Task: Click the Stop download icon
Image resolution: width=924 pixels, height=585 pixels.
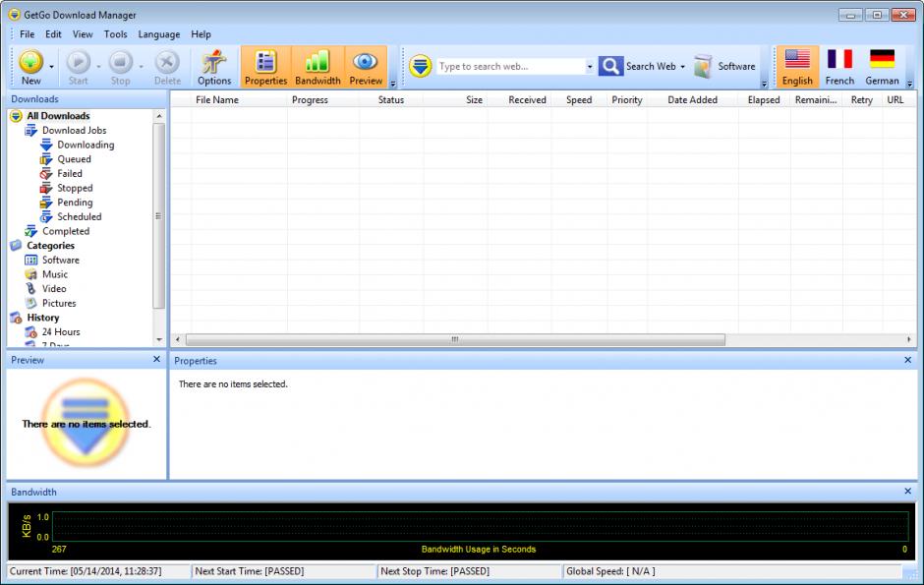Action: 120,62
